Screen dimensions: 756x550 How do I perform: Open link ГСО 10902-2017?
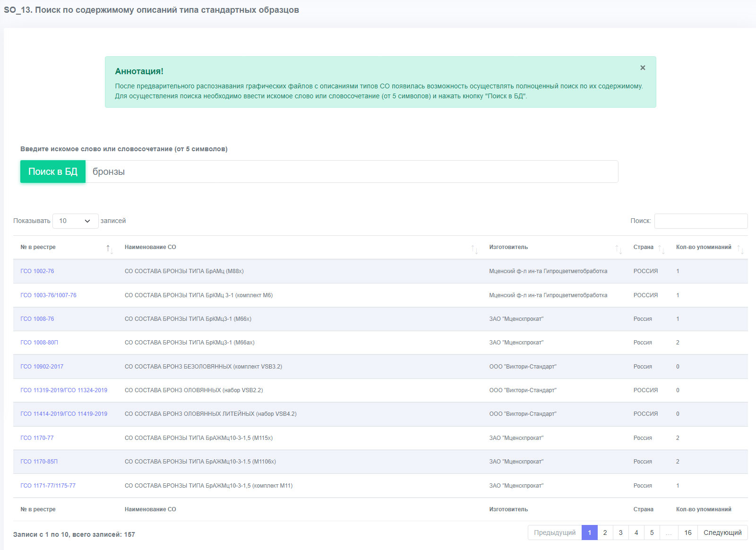point(42,367)
